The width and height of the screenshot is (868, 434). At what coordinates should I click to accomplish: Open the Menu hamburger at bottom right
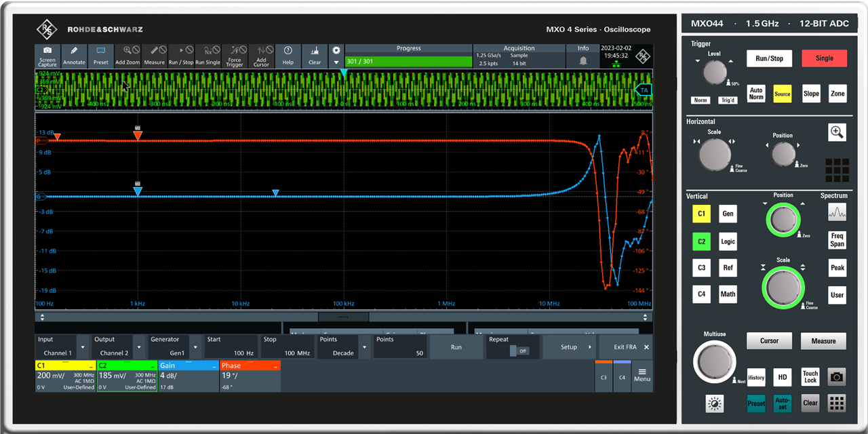click(642, 374)
